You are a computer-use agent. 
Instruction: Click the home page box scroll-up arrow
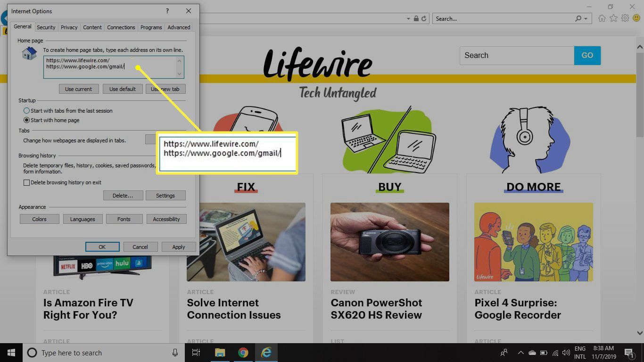click(179, 60)
